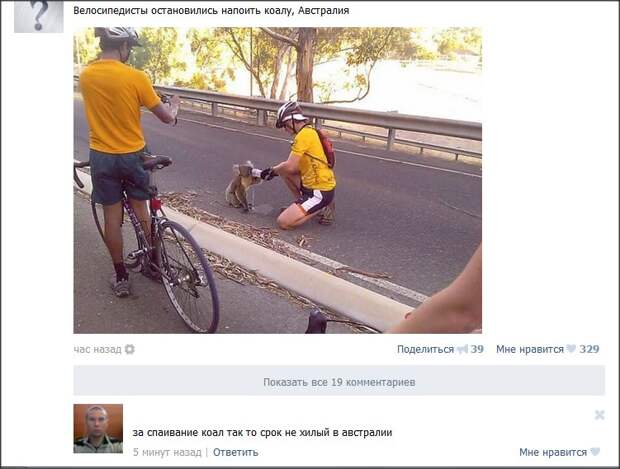Screen dimensions: 620x469
Task: Click the kneeling cyclist in the photo
Action: (302, 165)
